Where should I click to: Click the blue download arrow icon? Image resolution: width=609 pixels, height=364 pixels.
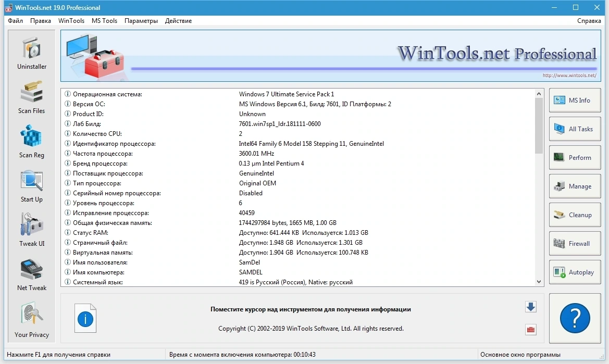[531, 307]
